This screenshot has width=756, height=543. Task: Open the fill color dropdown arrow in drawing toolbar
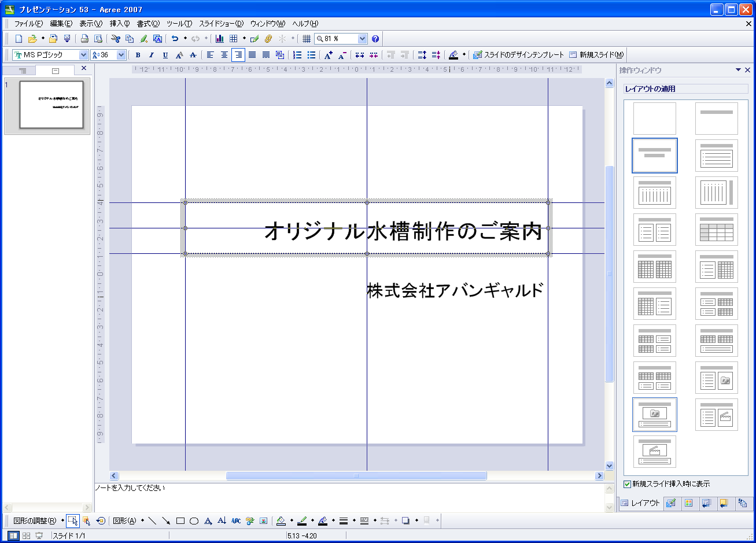(x=292, y=520)
